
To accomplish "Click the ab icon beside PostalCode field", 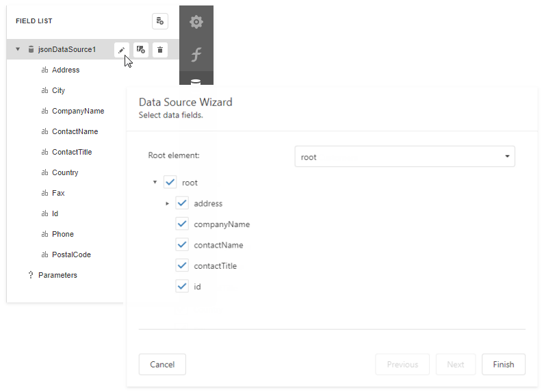I will pyautogui.click(x=44, y=254).
